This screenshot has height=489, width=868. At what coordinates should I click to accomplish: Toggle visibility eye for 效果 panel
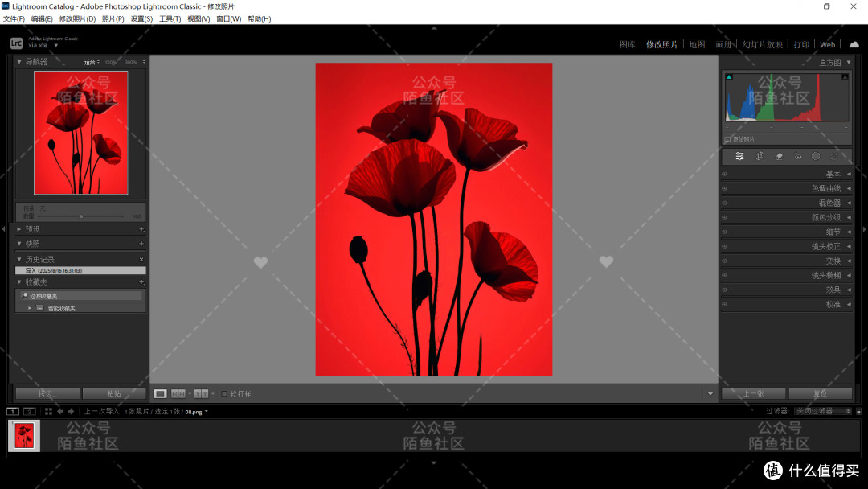point(725,290)
